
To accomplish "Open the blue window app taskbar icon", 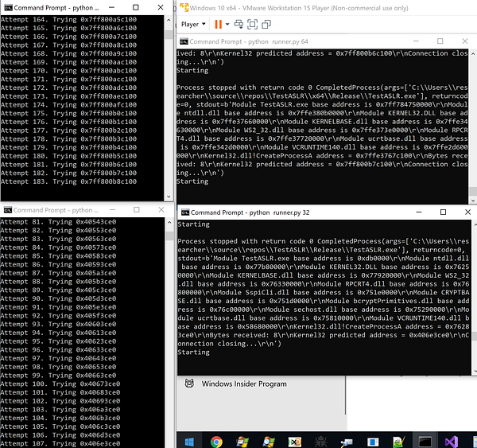I will (373, 442).
